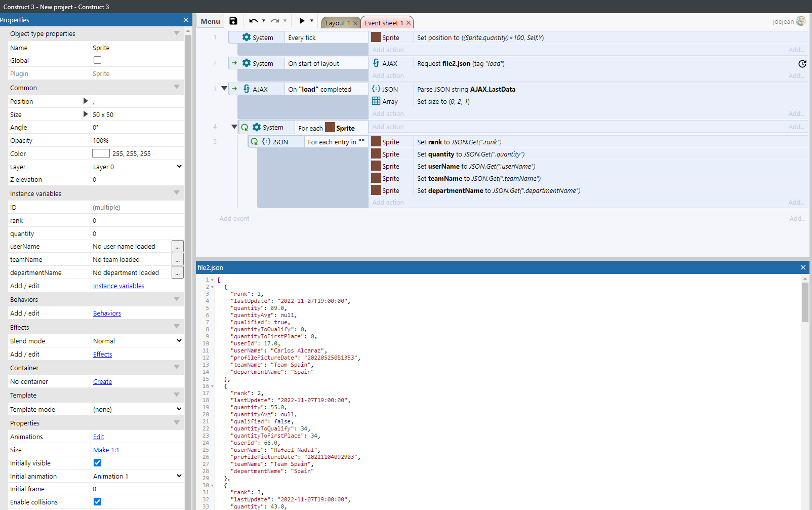Toggle the Global checkbox
This screenshot has width=812, height=510.
(x=98, y=60)
